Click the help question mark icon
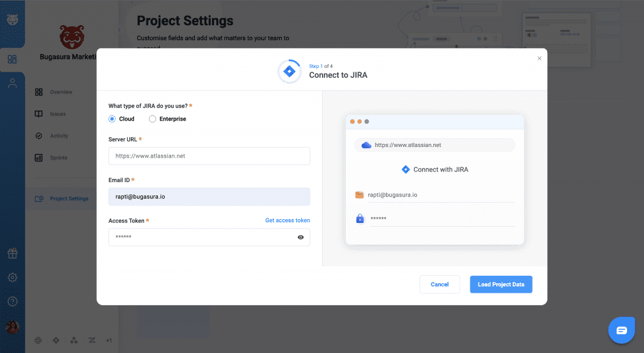The image size is (644, 353). point(13,301)
